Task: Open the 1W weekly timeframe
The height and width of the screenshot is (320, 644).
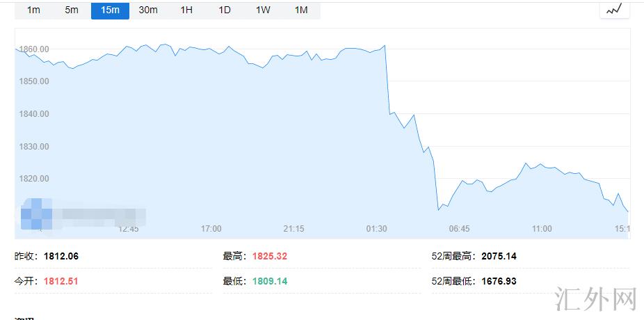Action: [263, 10]
